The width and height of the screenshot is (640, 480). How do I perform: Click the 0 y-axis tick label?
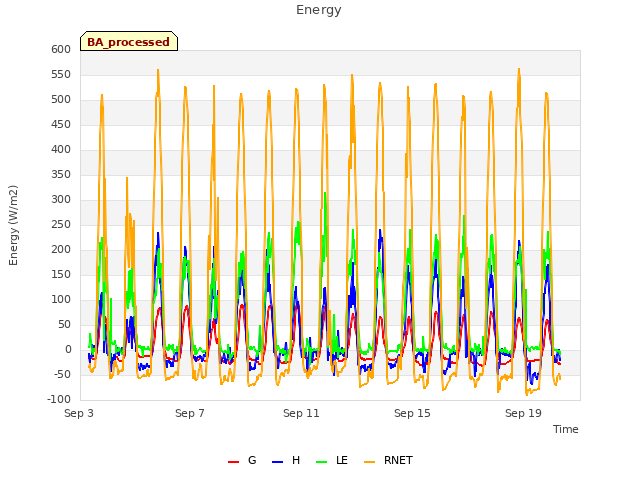[x=68, y=350]
